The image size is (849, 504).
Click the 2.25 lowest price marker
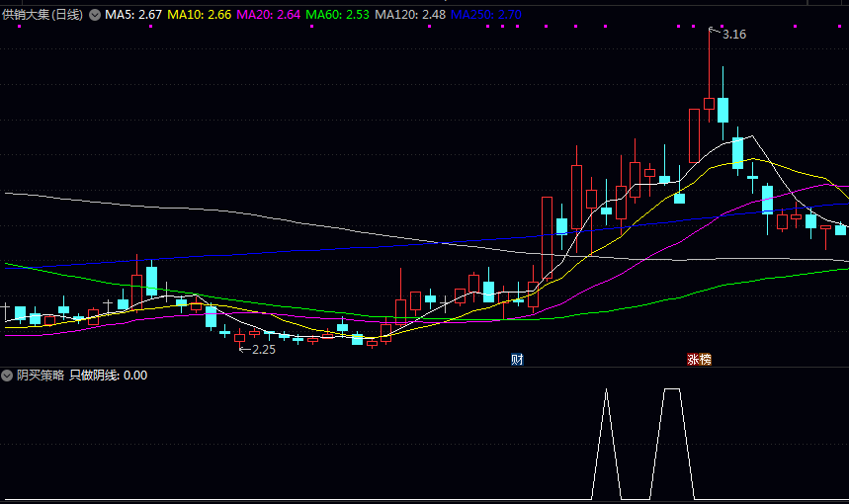[x=263, y=349]
